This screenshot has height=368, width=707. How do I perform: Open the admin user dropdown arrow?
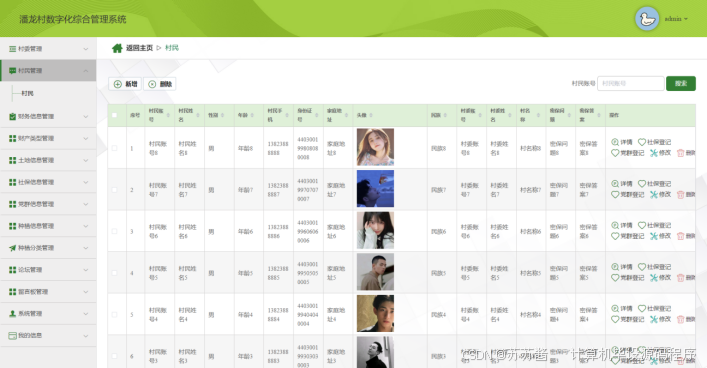[x=686, y=19]
